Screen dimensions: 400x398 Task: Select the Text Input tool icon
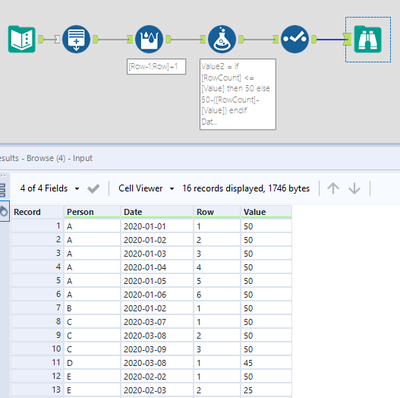22,39
